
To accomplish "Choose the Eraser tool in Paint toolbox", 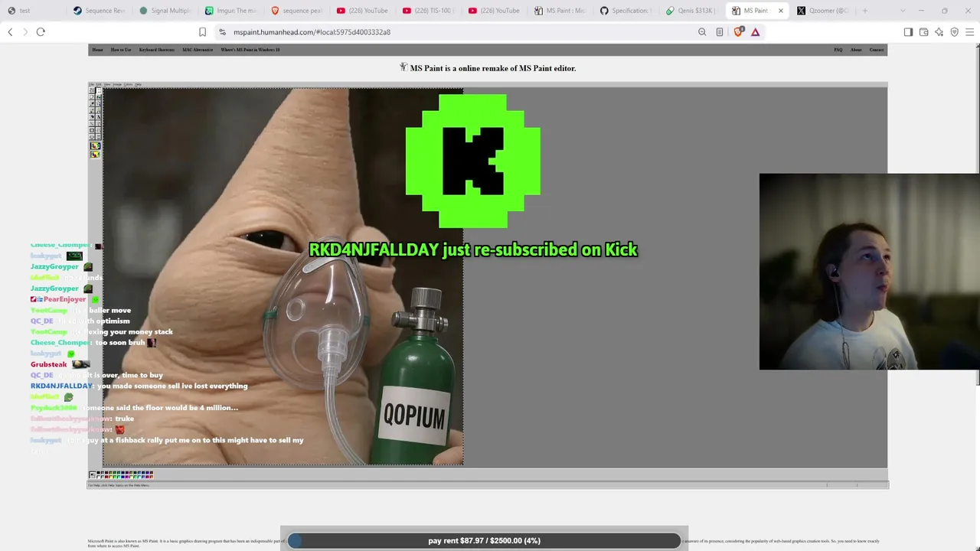I will (x=92, y=97).
